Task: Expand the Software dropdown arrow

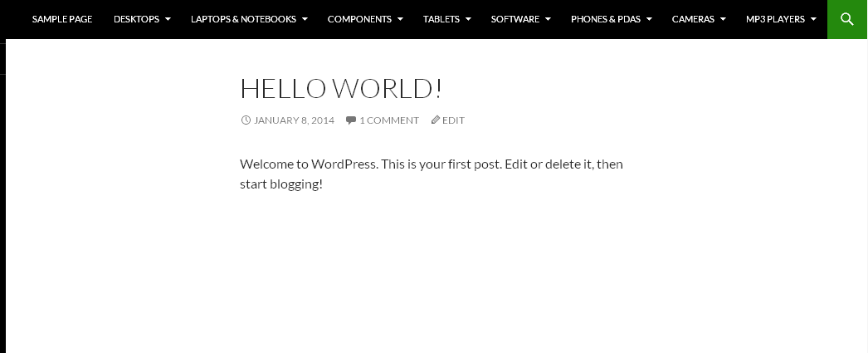Action: tap(548, 19)
